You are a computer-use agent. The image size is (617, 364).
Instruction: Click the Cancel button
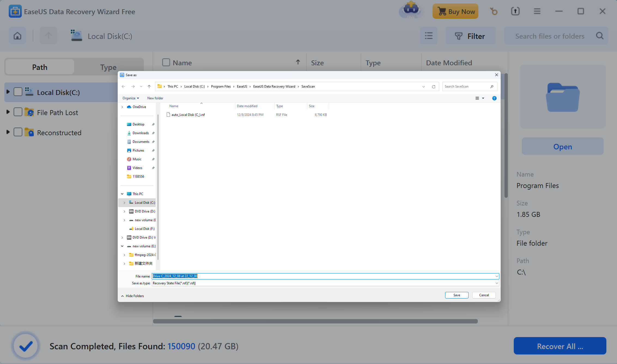484,295
